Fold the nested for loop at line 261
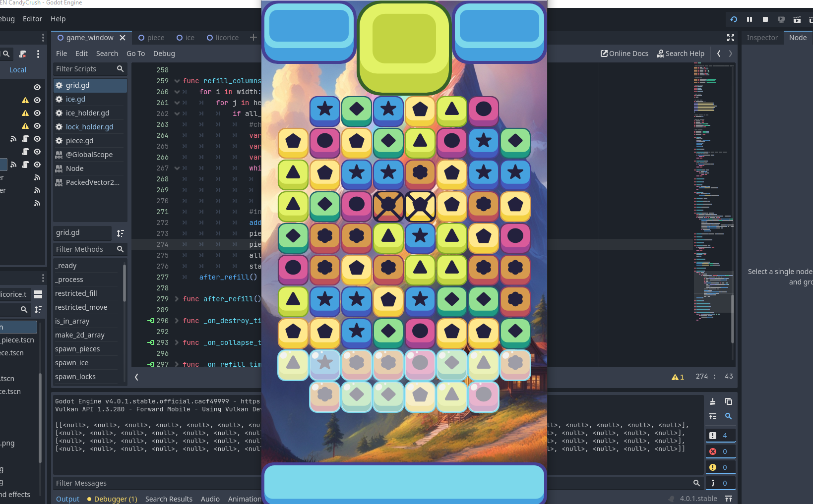The height and width of the screenshot is (504, 813). (x=177, y=103)
